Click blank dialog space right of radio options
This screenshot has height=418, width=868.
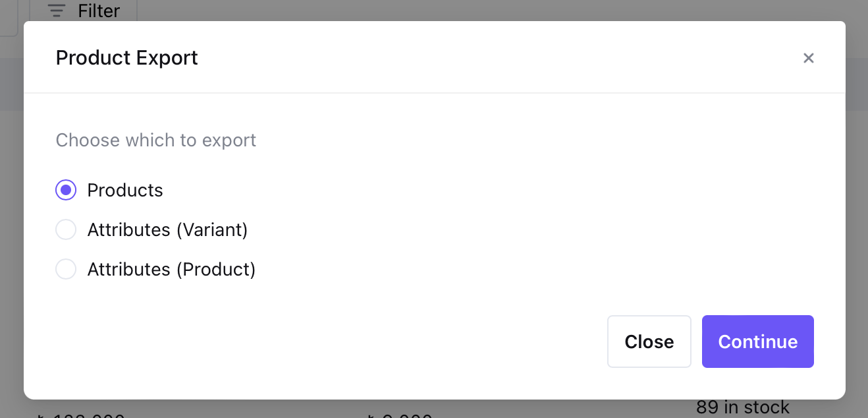click(x=527, y=230)
